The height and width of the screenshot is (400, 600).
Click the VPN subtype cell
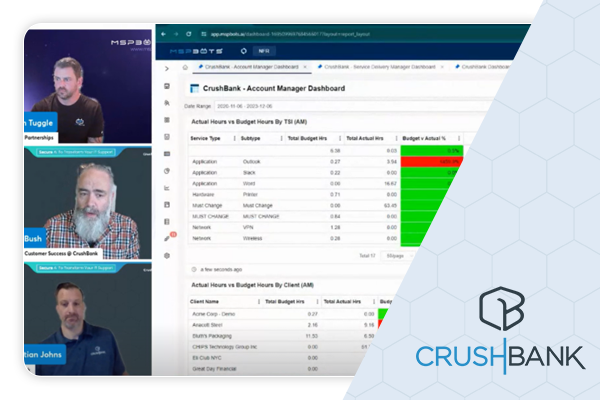[x=248, y=227]
